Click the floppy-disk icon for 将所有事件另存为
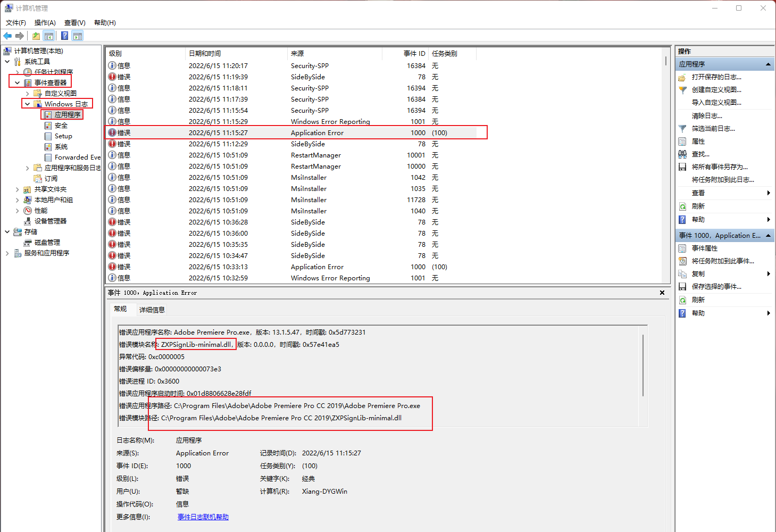Screen dimensions: 776x532 682,167
